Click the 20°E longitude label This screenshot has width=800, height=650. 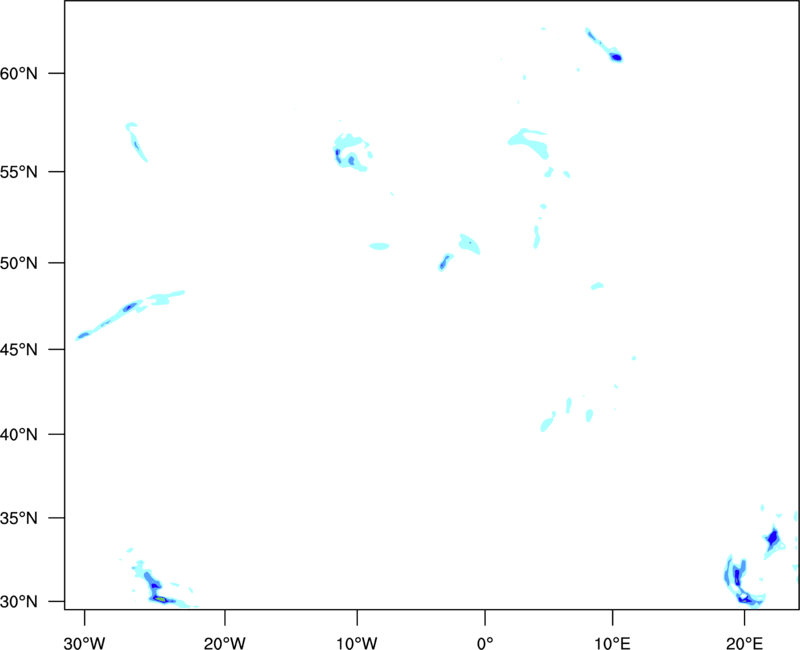pyautogui.click(x=744, y=643)
